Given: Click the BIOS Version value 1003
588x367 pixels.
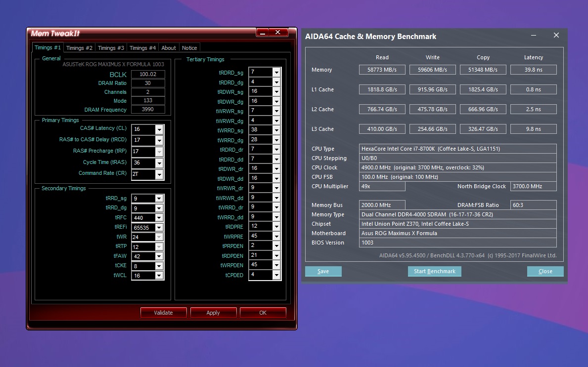Looking at the screenshot, I should [458, 243].
